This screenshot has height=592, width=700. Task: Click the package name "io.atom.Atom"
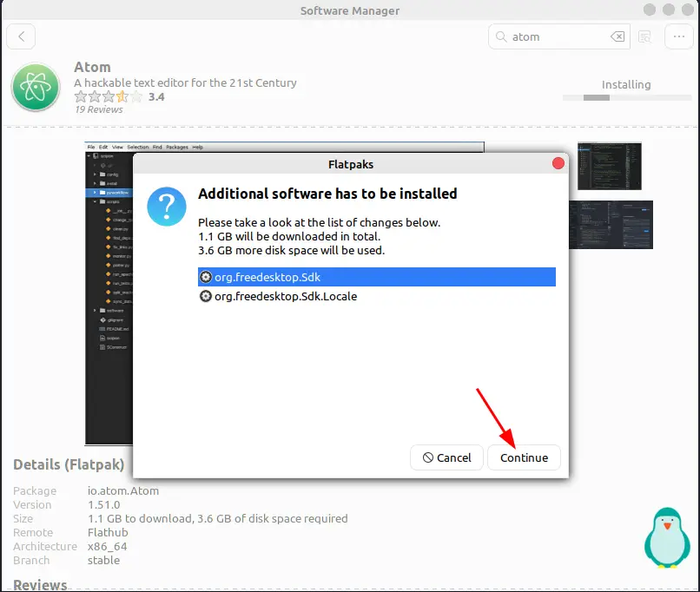point(123,491)
